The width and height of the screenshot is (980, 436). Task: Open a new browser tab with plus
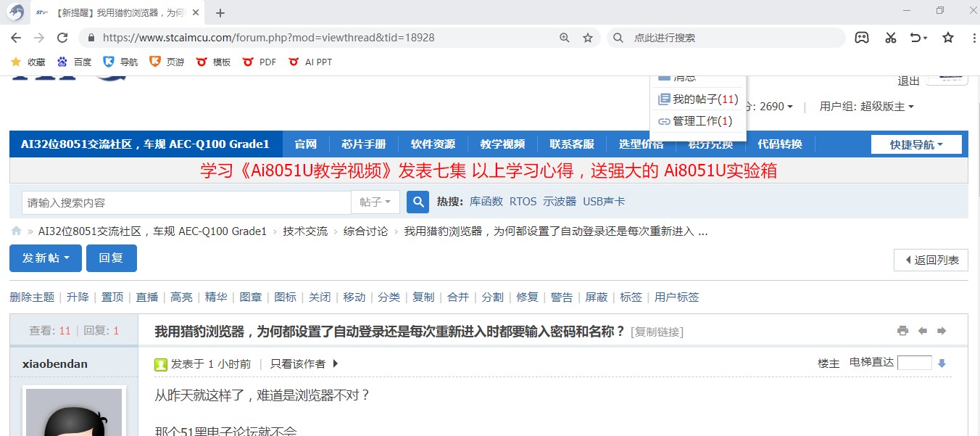220,13
